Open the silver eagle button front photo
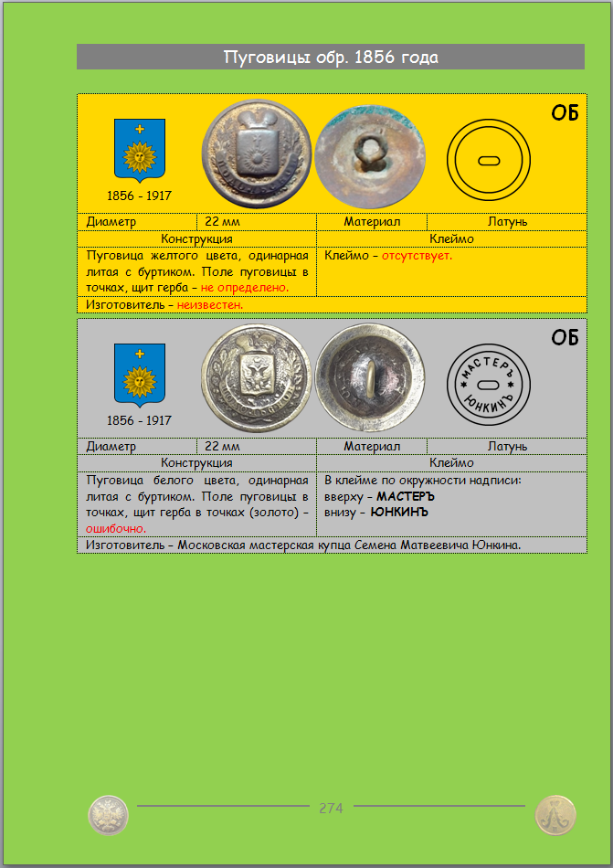Viewport: 613px width, 868px height. pos(257,377)
